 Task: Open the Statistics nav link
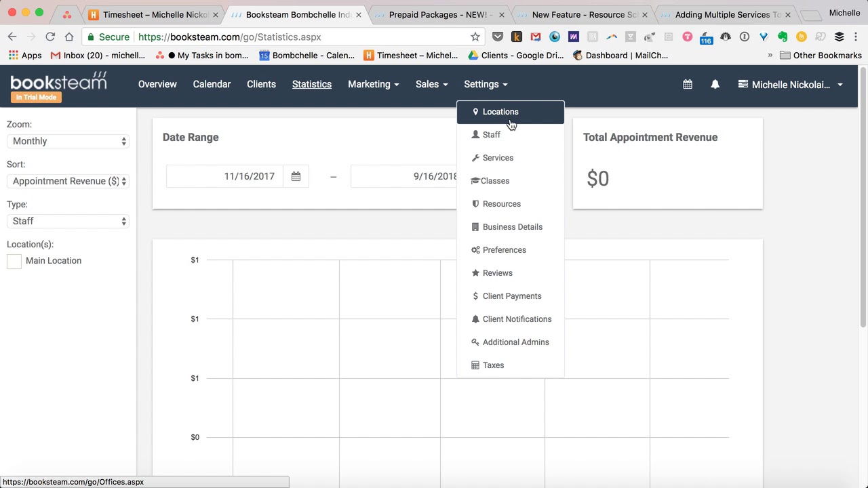tap(312, 84)
